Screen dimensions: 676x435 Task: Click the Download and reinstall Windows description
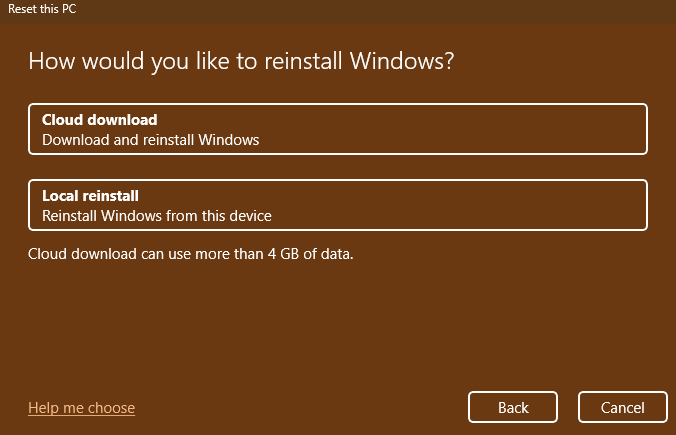[x=150, y=140]
